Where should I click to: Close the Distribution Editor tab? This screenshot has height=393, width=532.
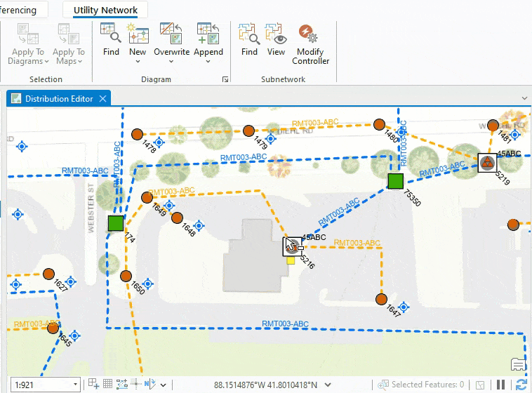click(x=102, y=99)
